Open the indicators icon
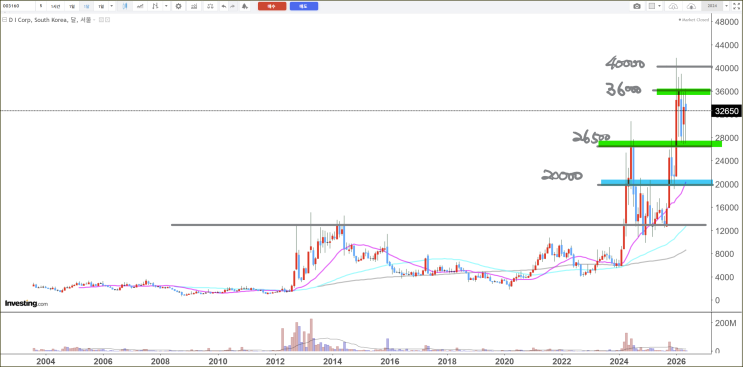The height and width of the screenshot is (367, 743). (194, 6)
